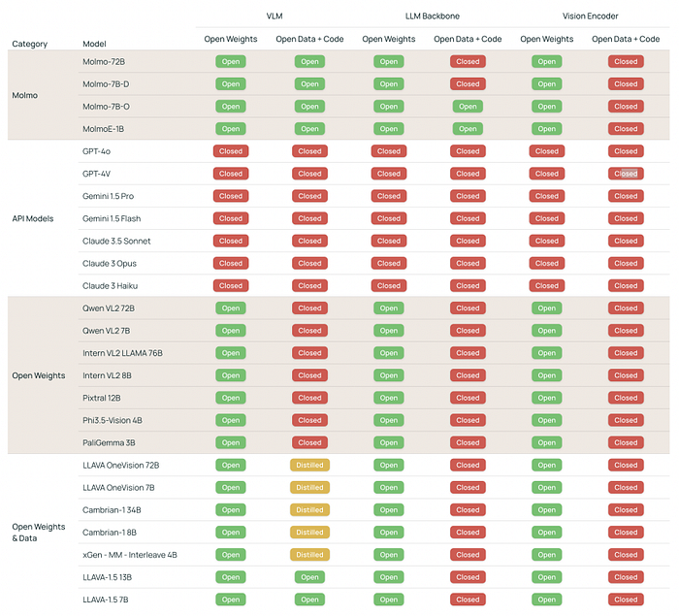Viewport: 679px width, 616px height.
Task: Select the Model column header
Action: pos(94,44)
